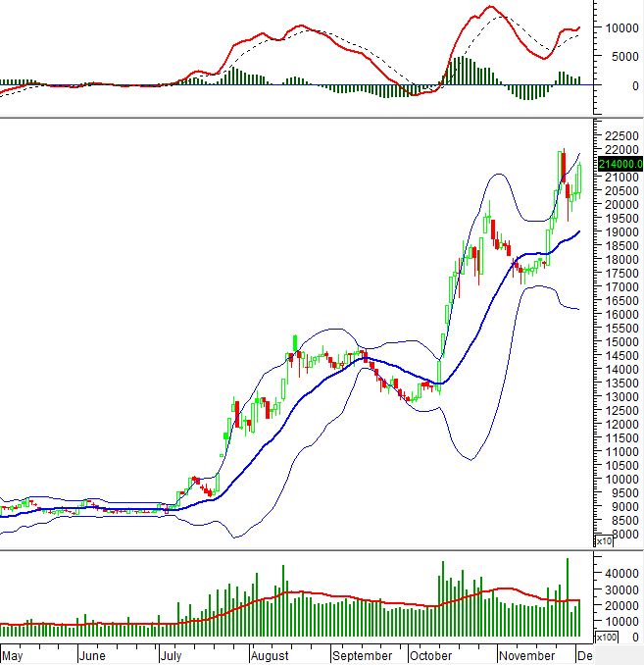Select the August label on the time axis

[269, 655]
